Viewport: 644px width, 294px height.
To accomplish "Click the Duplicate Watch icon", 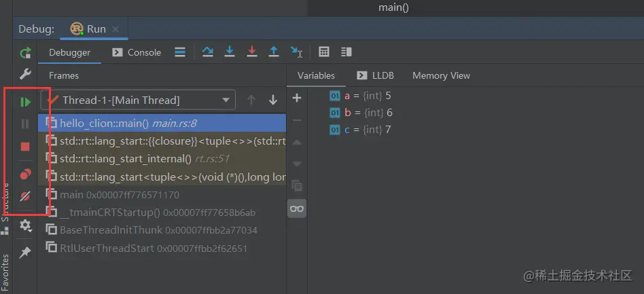I will [297, 186].
